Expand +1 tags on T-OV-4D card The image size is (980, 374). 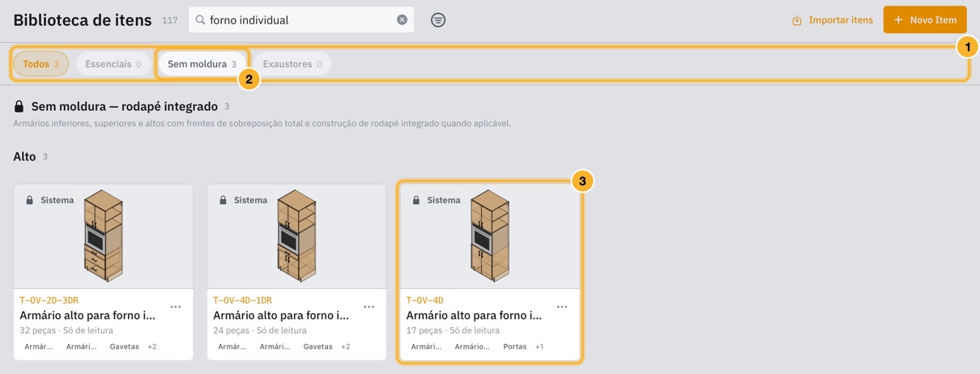[539, 346]
